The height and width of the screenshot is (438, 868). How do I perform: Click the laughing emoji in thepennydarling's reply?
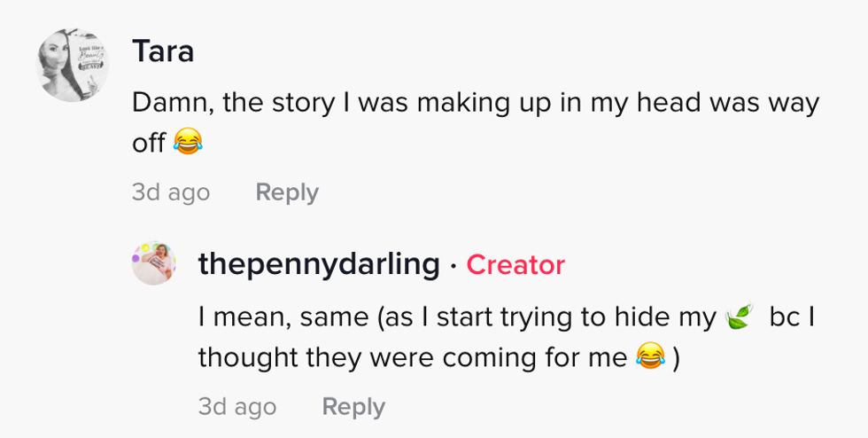pos(650,356)
